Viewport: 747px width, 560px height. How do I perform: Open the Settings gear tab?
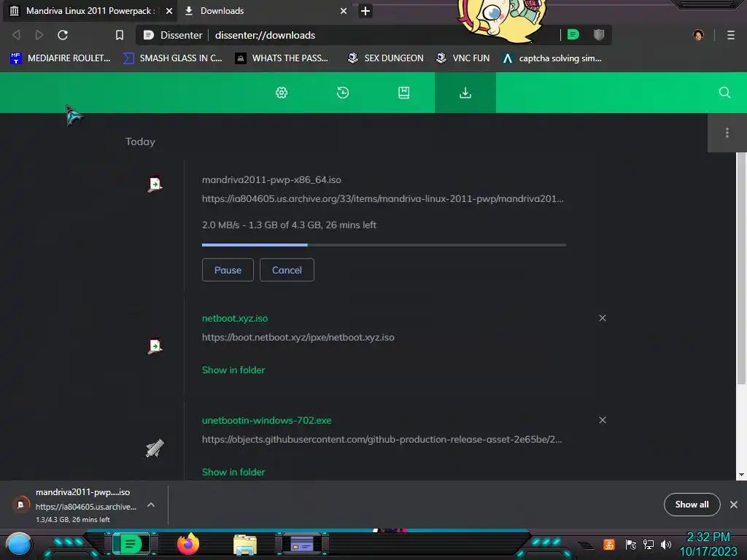click(282, 93)
